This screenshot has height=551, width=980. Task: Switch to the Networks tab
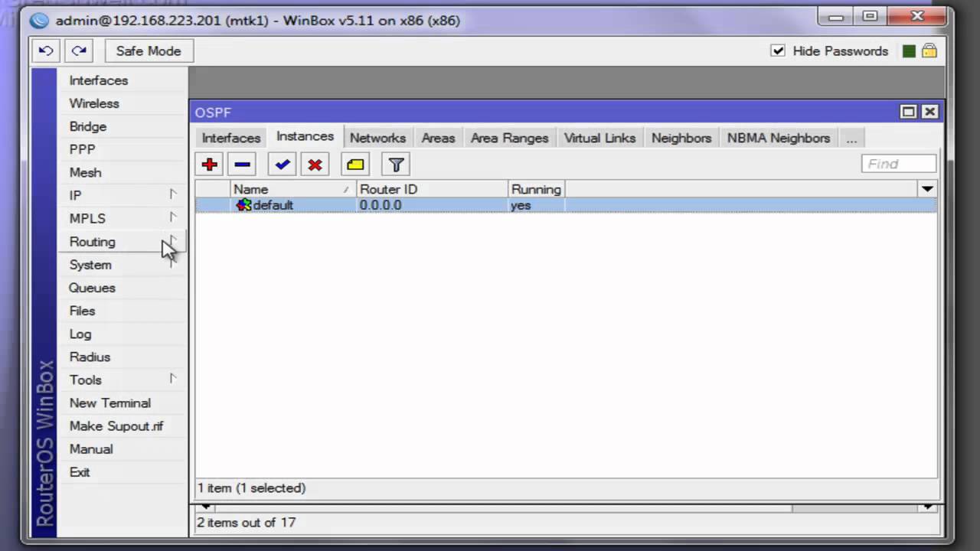pyautogui.click(x=377, y=139)
